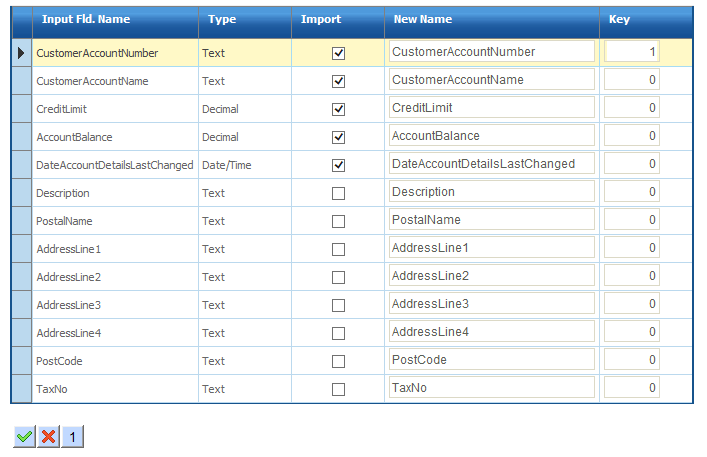Edit the New Name field for PostalName

pyautogui.click(x=491, y=220)
